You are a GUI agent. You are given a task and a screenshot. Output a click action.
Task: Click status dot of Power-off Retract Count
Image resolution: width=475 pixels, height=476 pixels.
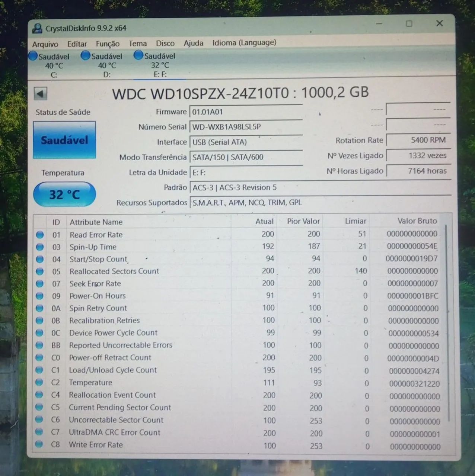click(39, 358)
